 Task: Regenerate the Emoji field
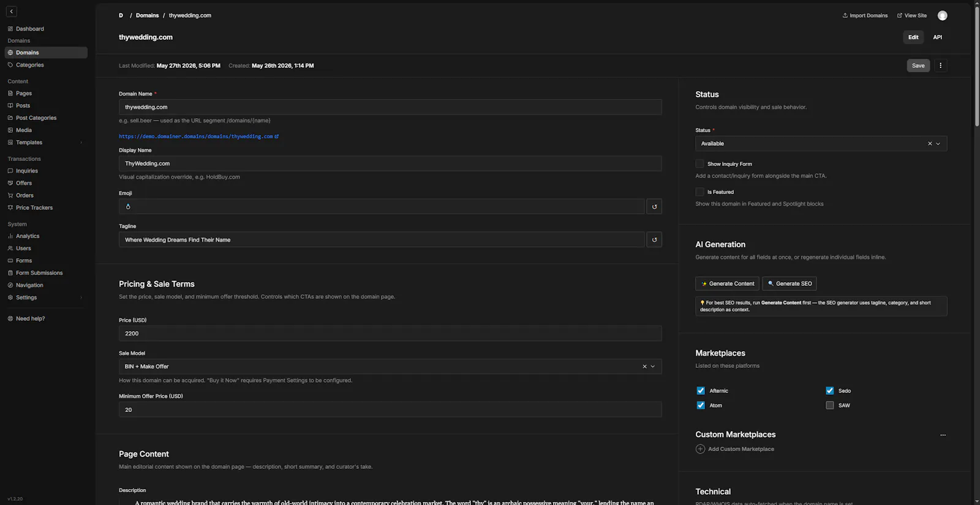pos(654,207)
